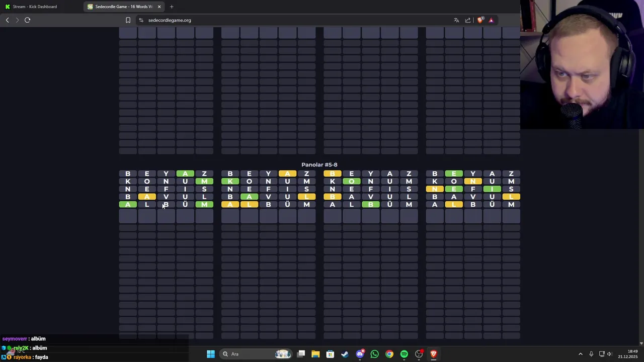Open OBS Studio from the taskbar
Image resolution: width=644 pixels, height=362 pixels.
(419, 354)
